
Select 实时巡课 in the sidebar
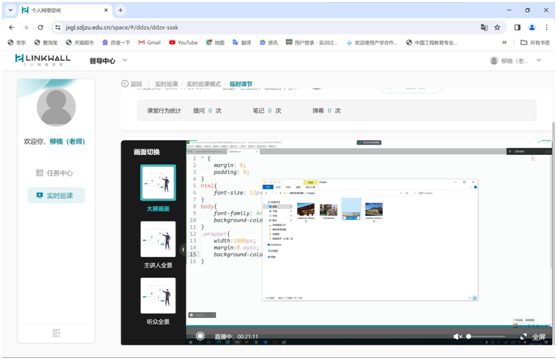pyautogui.click(x=56, y=195)
